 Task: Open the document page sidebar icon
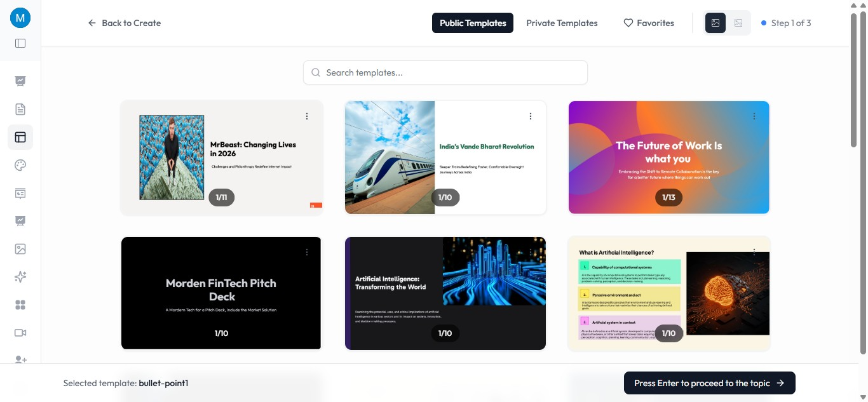tap(20, 109)
